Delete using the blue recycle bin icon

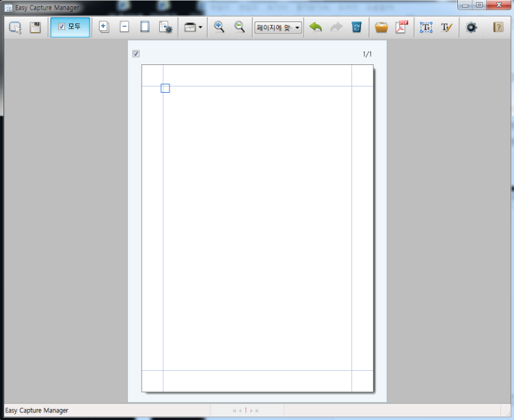357,27
